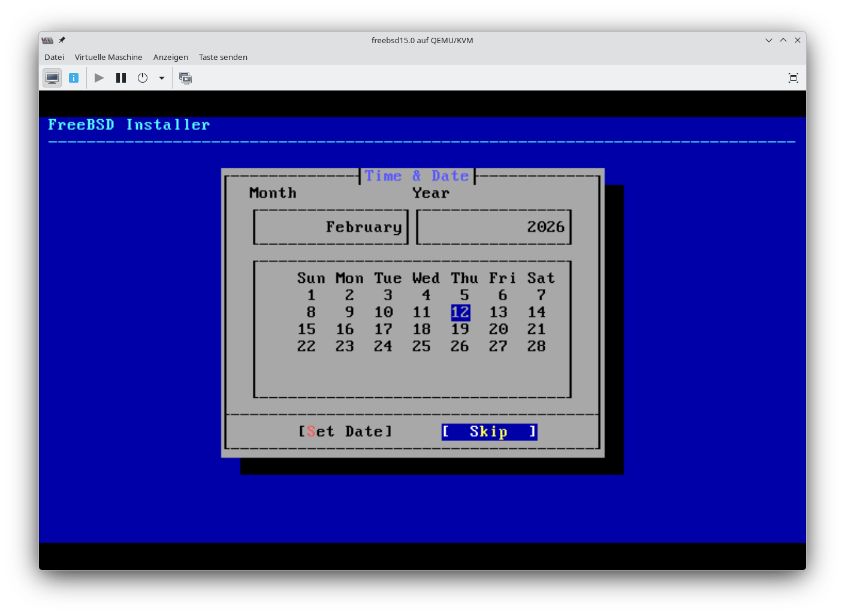Viewport: 845px width, 616px height.
Task: Select day 22 in the calendar
Action: click(x=307, y=346)
